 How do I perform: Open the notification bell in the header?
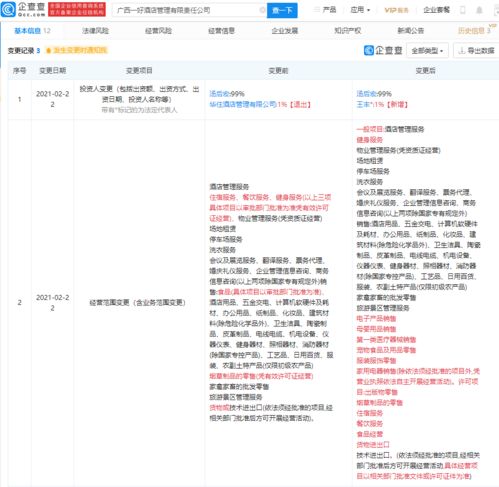479,10
